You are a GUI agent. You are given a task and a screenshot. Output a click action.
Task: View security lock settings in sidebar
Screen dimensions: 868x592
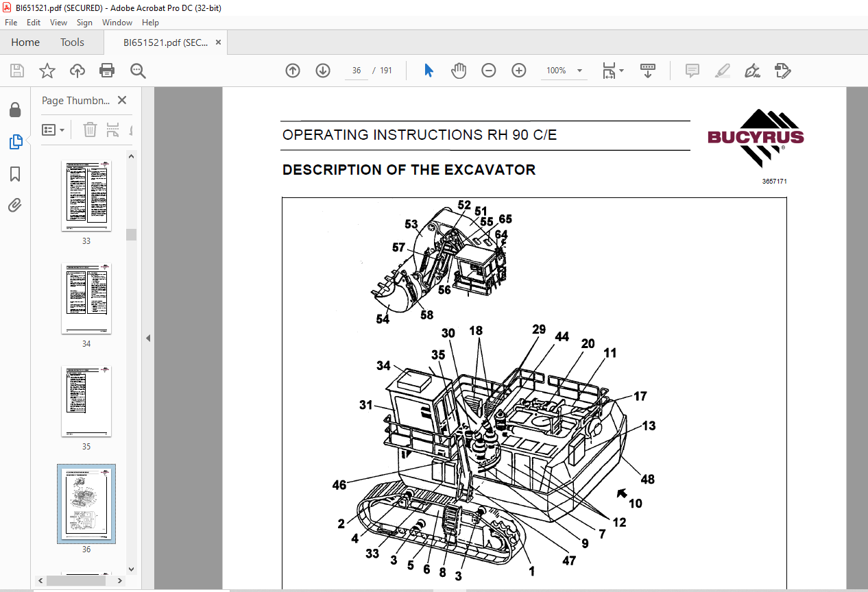pos(15,110)
